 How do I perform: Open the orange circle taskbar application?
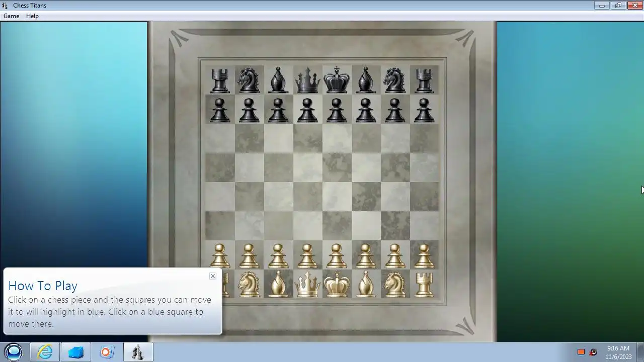click(107, 352)
